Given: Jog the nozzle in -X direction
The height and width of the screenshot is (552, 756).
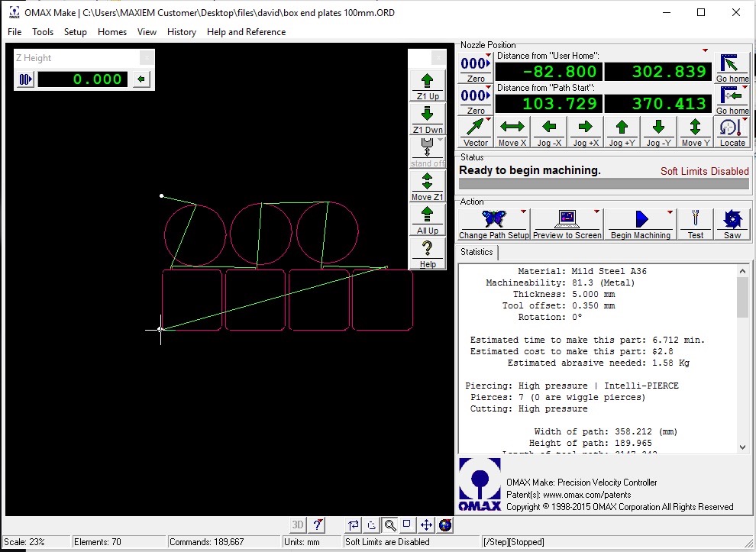Looking at the screenshot, I should 549,133.
